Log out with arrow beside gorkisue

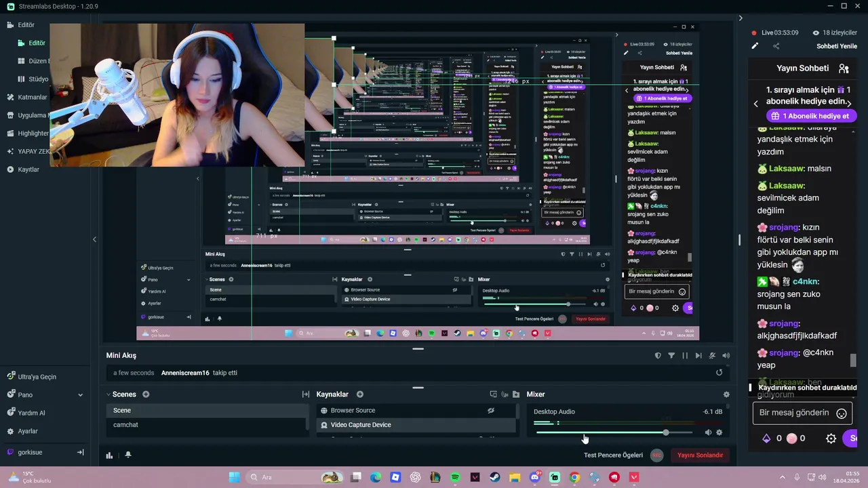(80, 452)
